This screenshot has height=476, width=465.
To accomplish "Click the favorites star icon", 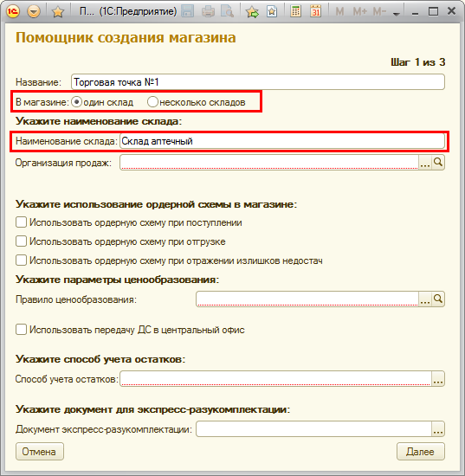I will pyautogui.click(x=57, y=12).
